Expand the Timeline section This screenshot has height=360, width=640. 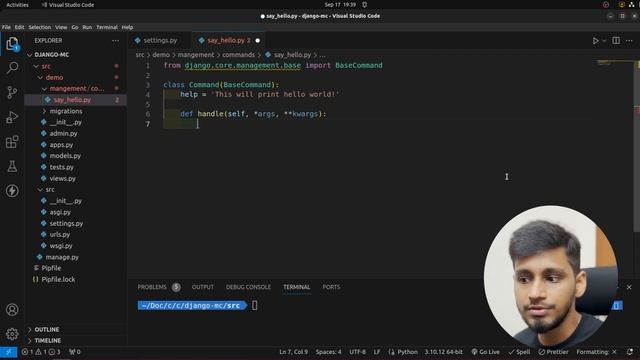pos(76,340)
